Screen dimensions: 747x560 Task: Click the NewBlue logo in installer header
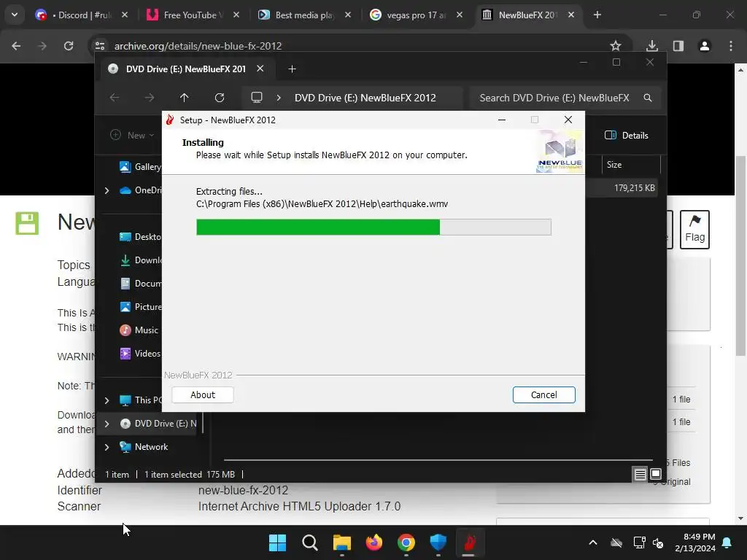point(560,152)
